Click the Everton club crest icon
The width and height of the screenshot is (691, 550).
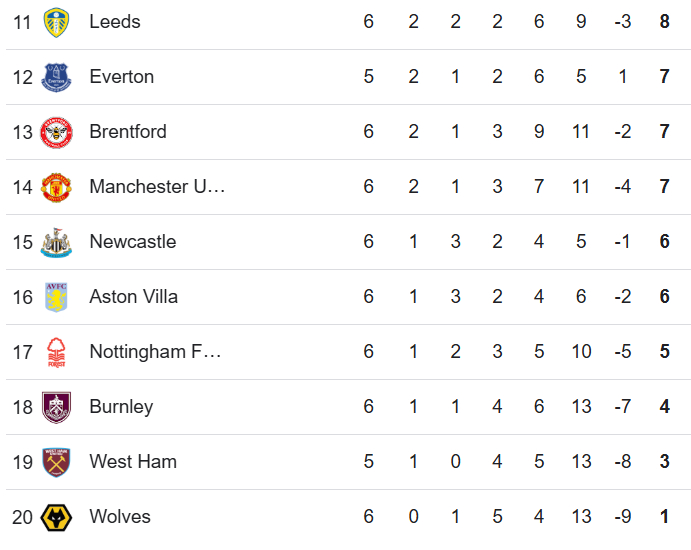(x=56, y=77)
